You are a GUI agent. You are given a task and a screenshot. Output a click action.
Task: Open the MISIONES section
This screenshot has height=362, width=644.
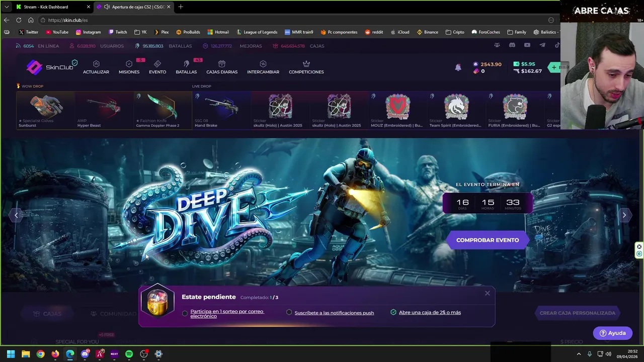tap(129, 67)
